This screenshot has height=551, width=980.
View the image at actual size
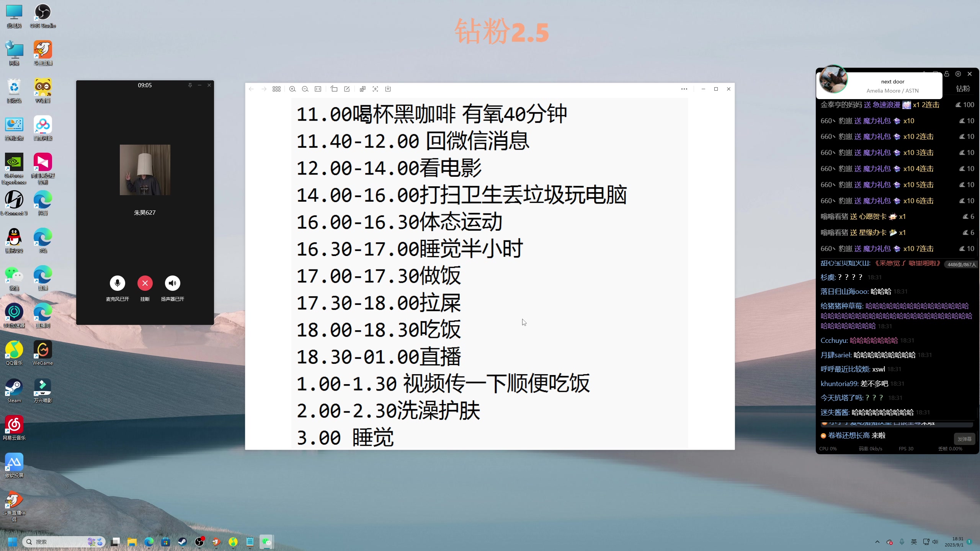tap(317, 89)
